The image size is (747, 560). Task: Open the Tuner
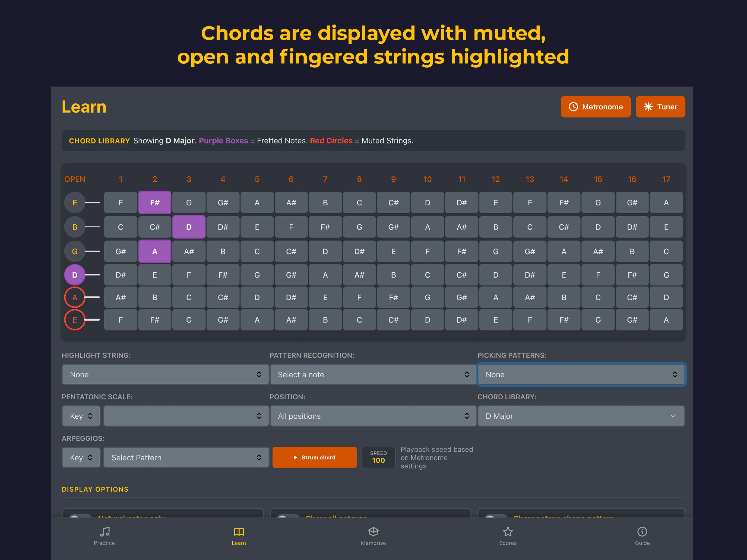[660, 107]
